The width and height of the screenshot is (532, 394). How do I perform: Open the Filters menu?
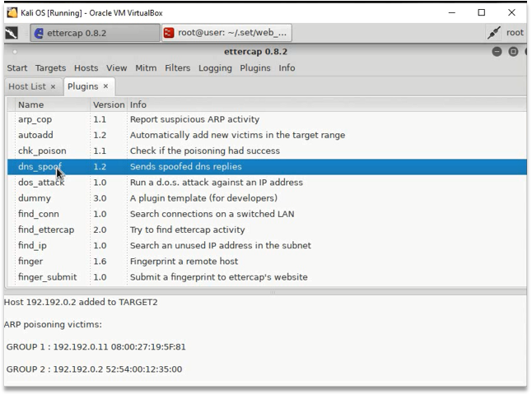[x=177, y=68]
